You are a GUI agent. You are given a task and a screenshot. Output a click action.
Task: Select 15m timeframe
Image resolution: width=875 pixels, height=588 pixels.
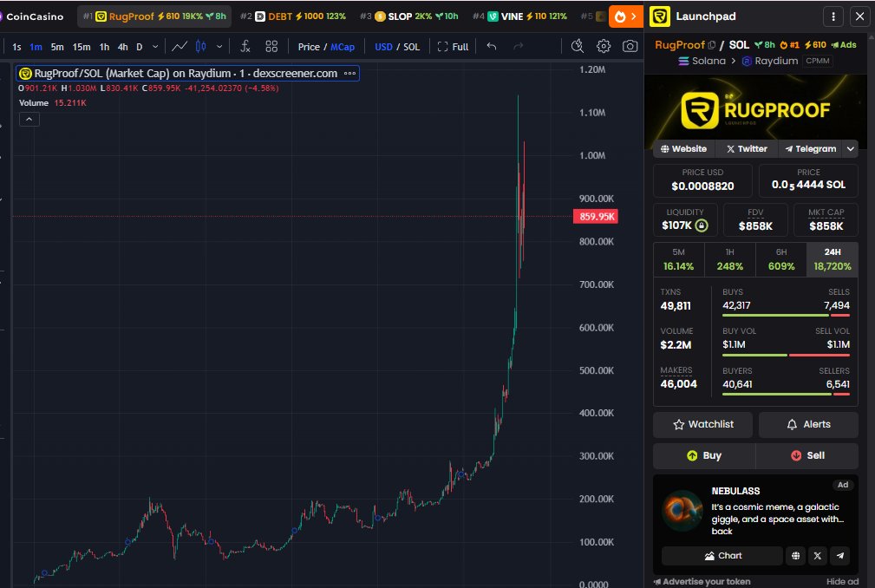point(82,47)
